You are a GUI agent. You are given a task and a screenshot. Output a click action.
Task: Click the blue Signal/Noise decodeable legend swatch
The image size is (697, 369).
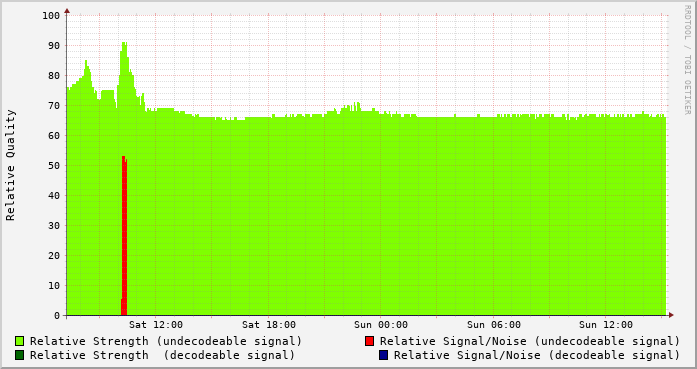pos(383,355)
